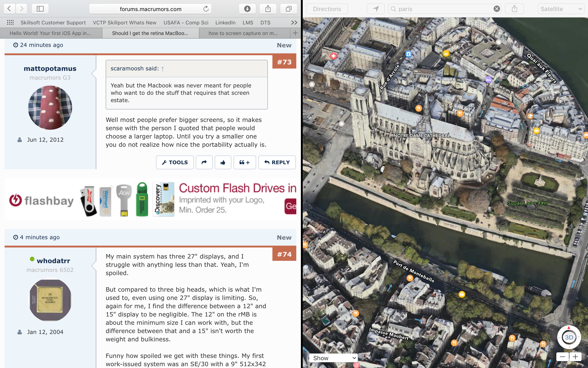
Task: Select blue marker on Rue d'Arcole
Action: click(408, 54)
